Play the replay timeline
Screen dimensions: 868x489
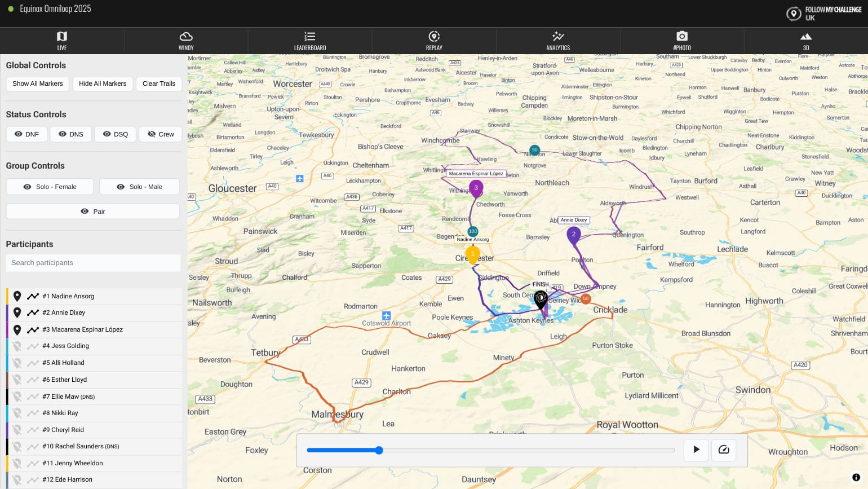tap(696, 450)
